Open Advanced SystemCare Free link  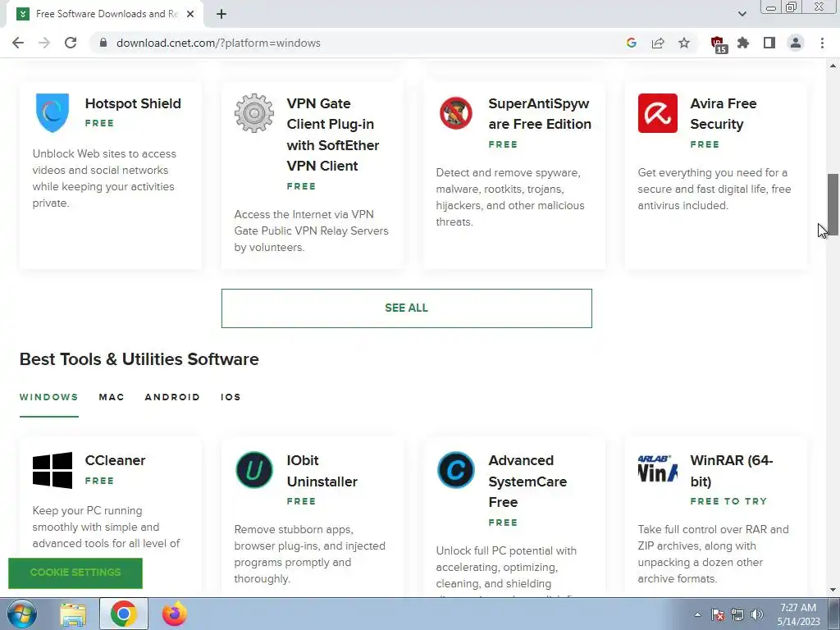pyautogui.click(x=527, y=481)
